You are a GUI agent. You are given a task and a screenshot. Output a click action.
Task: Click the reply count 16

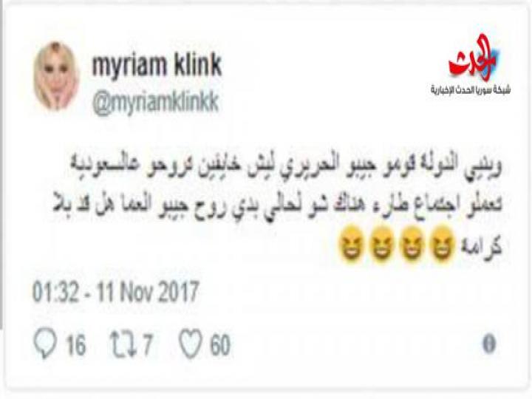pyautogui.click(x=75, y=345)
